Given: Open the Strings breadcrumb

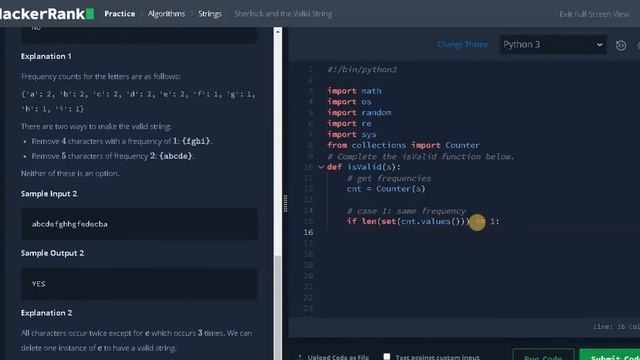Looking at the screenshot, I should click(x=210, y=14).
